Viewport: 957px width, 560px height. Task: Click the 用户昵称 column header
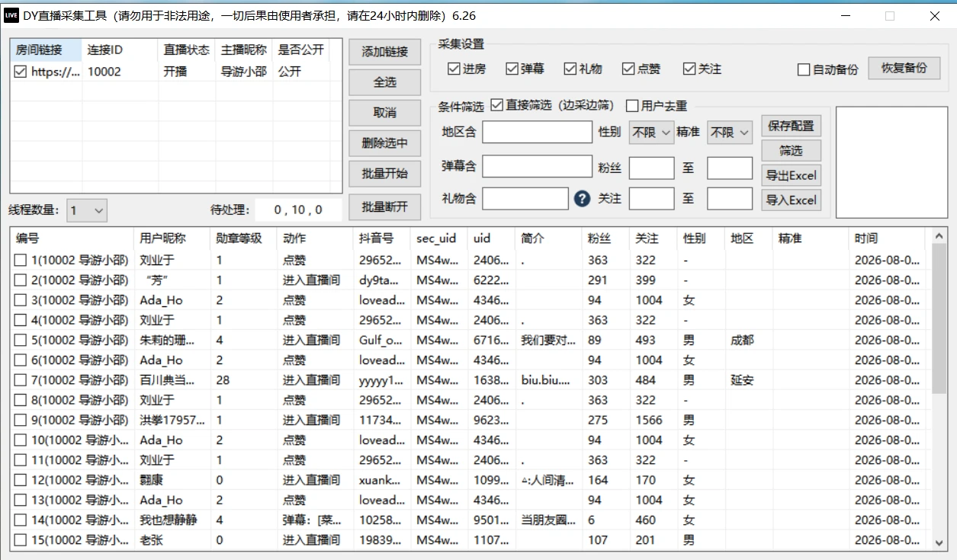click(172, 238)
